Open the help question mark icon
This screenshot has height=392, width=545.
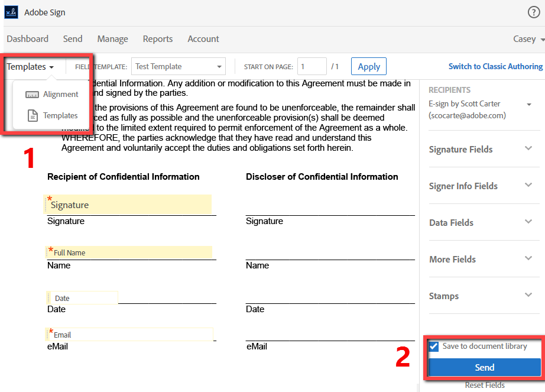(533, 12)
